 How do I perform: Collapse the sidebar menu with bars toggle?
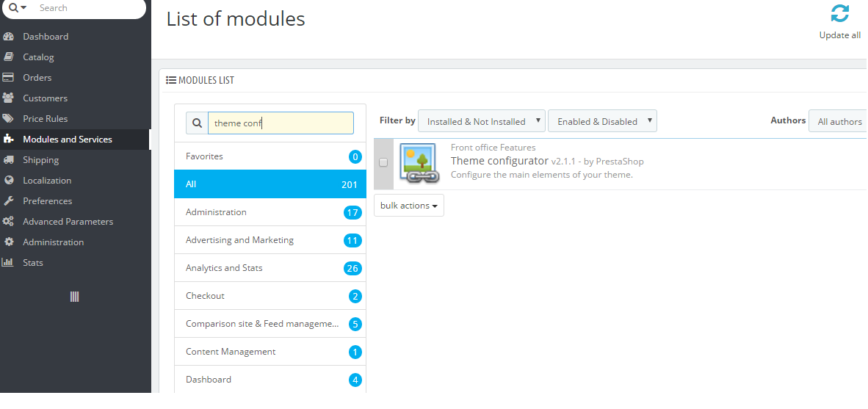(74, 297)
